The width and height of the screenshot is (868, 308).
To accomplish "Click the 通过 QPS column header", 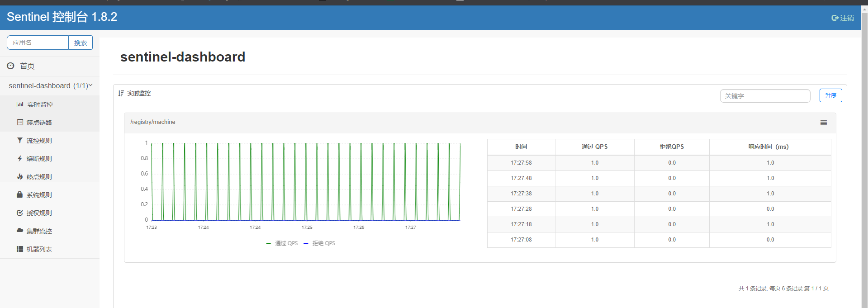I will [x=594, y=147].
